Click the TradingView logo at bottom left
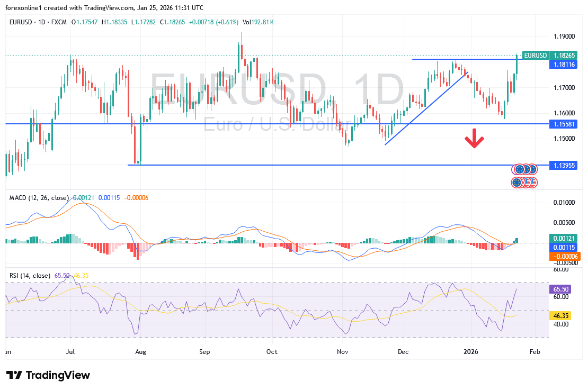 pyautogui.click(x=48, y=375)
